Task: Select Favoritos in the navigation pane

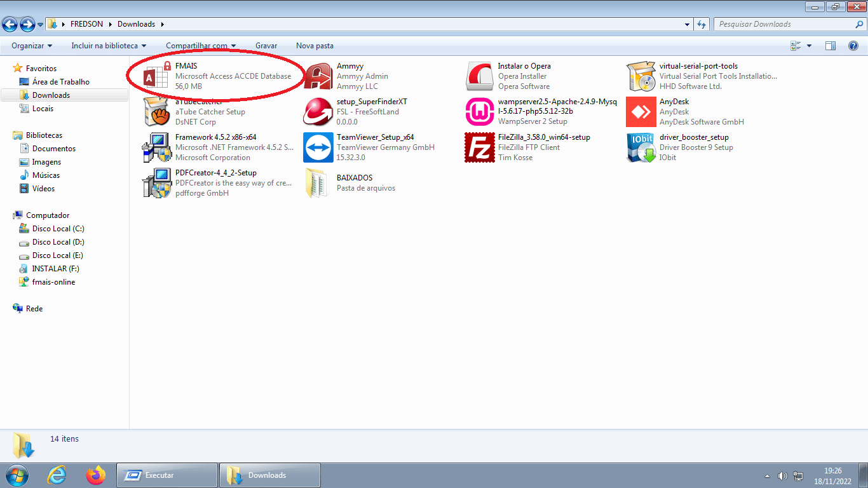Action: pos(41,69)
